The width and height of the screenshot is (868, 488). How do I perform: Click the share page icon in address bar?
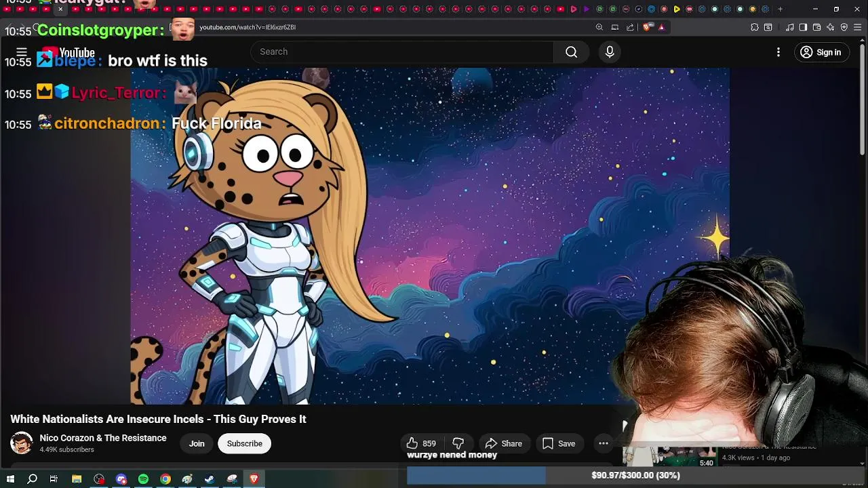[630, 27]
